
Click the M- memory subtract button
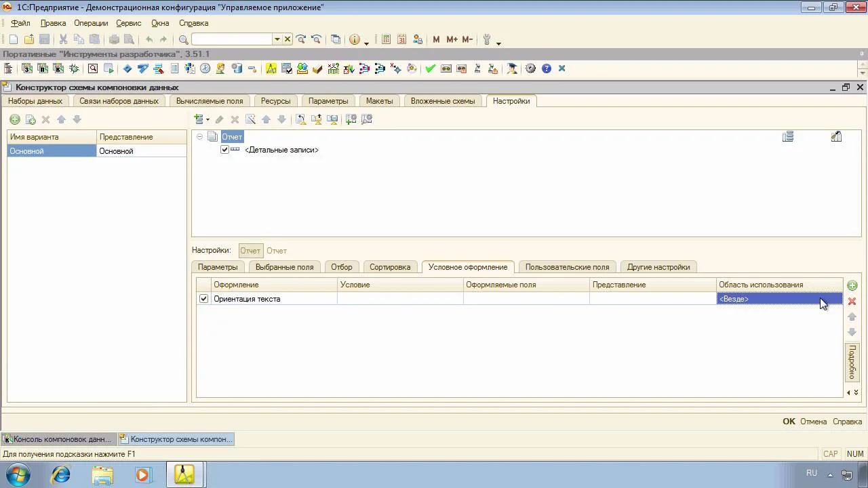467,40
